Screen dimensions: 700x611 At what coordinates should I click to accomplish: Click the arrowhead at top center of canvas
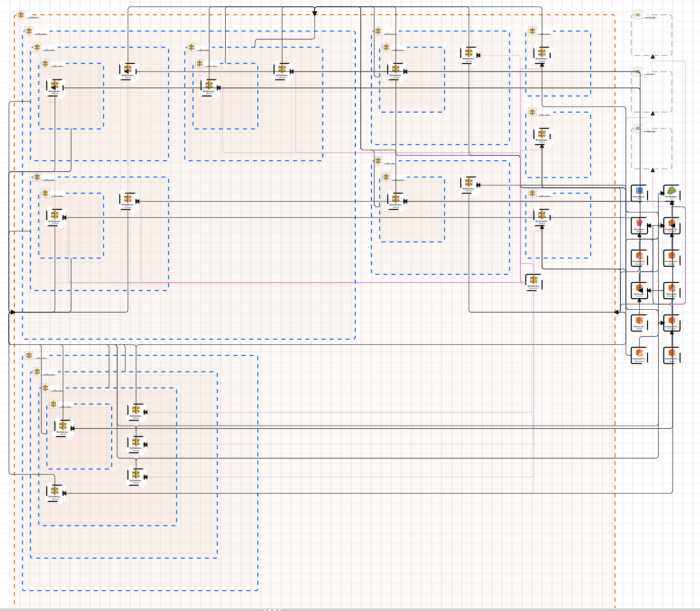pyautogui.click(x=315, y=13)
